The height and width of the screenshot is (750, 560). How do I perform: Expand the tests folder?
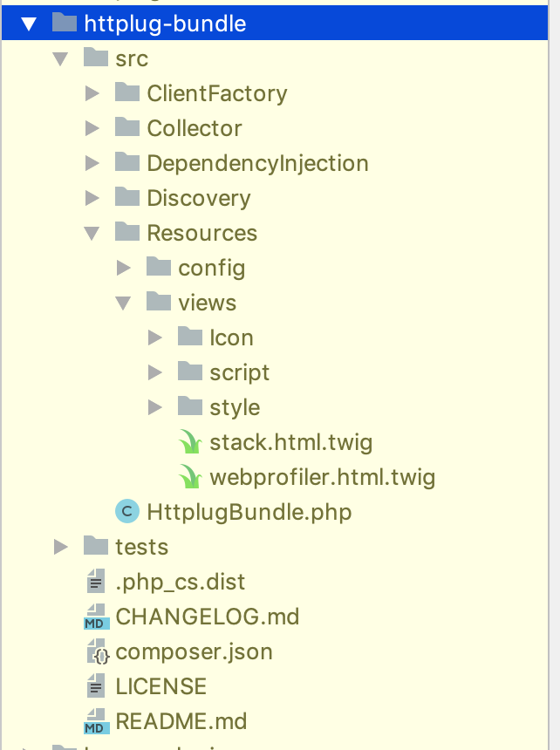pos(59,547)
